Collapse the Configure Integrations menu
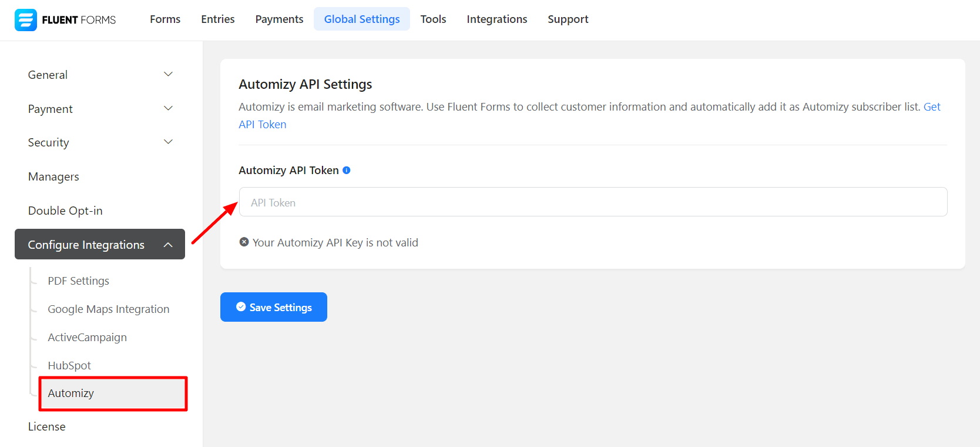The image size is (980, 447). click(x=168, y=245)
